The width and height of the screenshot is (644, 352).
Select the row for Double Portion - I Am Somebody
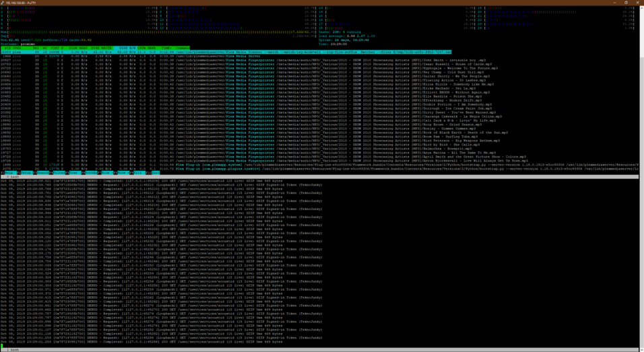[247, 104]
